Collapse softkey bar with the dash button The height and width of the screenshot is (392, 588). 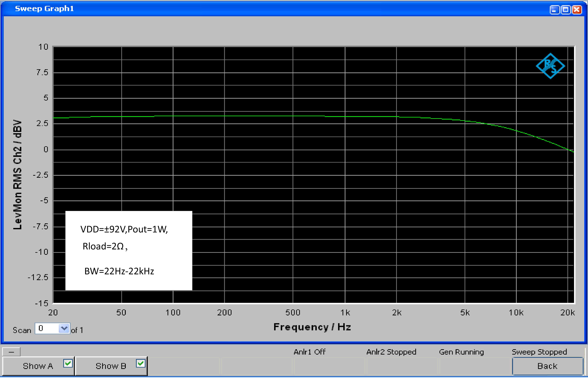point(11,352)
